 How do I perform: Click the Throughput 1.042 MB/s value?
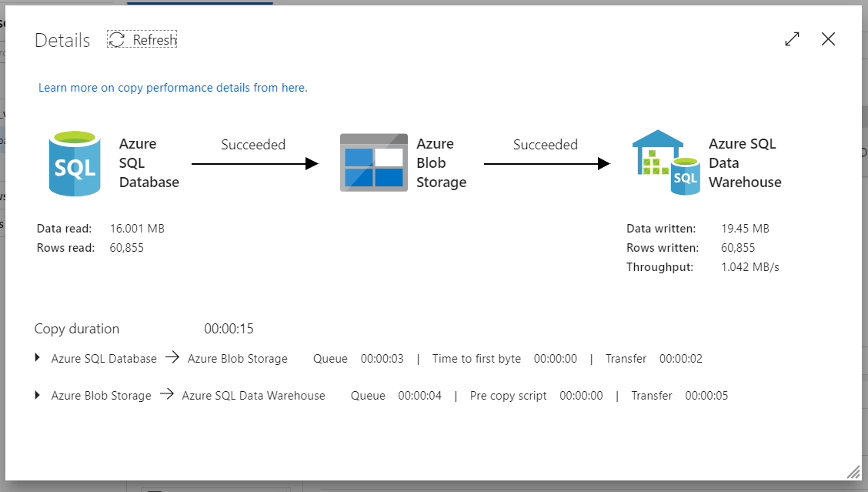pos(750,267)
